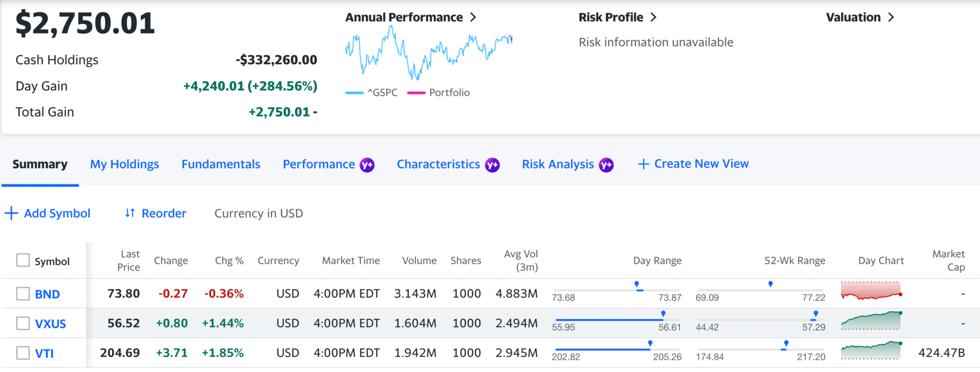Open the VXUS ticker link
The image size is (980, 372).
[50, 324]
